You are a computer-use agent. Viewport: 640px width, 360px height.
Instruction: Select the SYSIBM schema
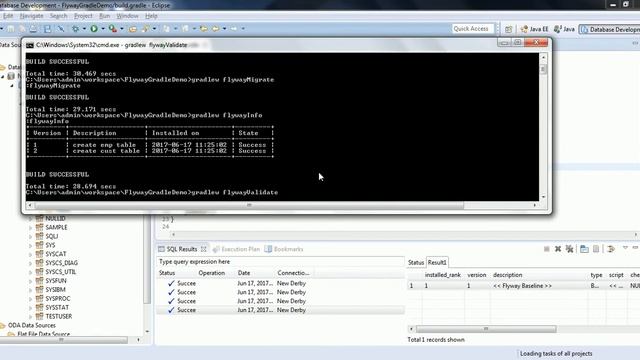(55, 290)
